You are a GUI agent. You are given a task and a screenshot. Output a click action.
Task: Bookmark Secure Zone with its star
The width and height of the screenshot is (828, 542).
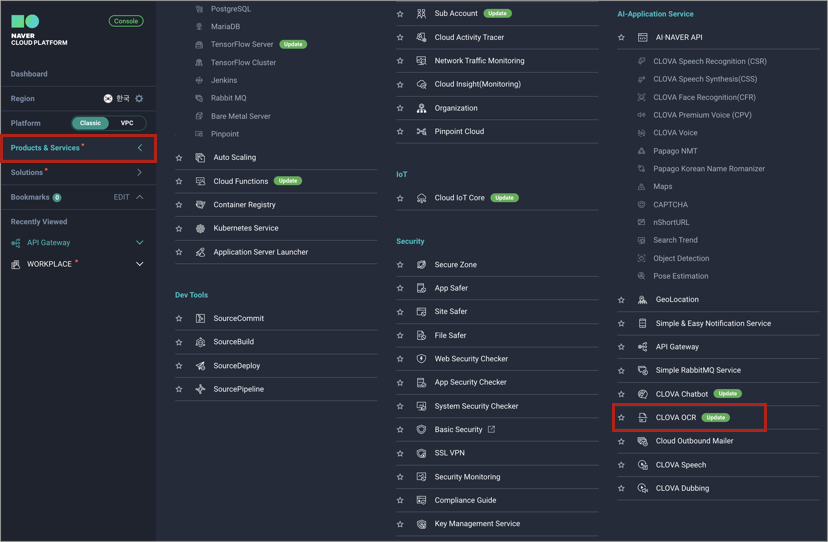[400, 265]
